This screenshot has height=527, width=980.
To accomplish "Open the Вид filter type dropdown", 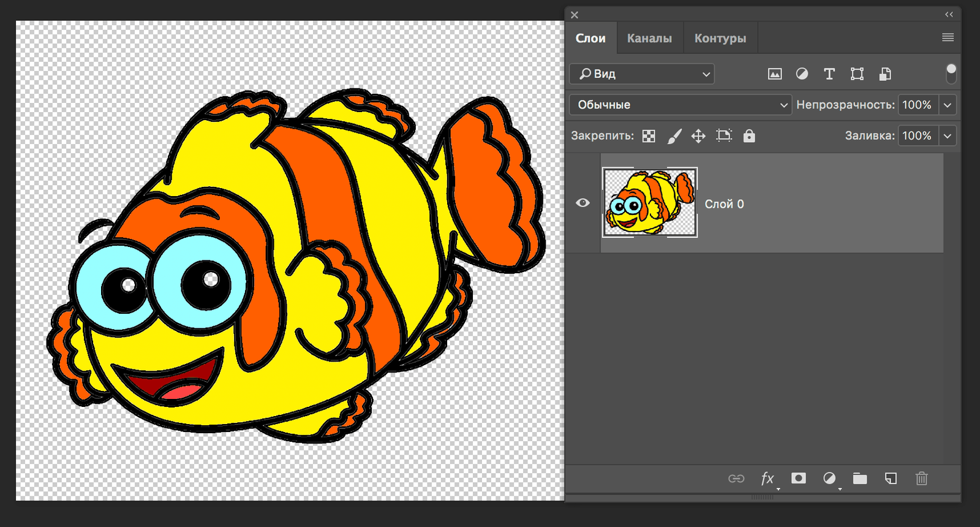I will point(642,74).
